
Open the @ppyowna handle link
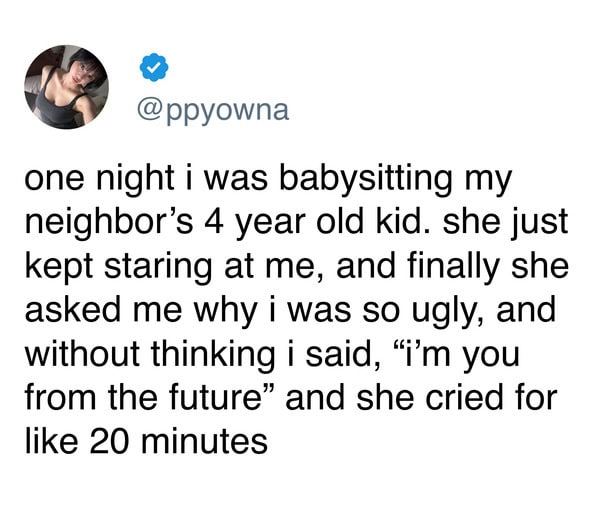click(x=213, y=112)
